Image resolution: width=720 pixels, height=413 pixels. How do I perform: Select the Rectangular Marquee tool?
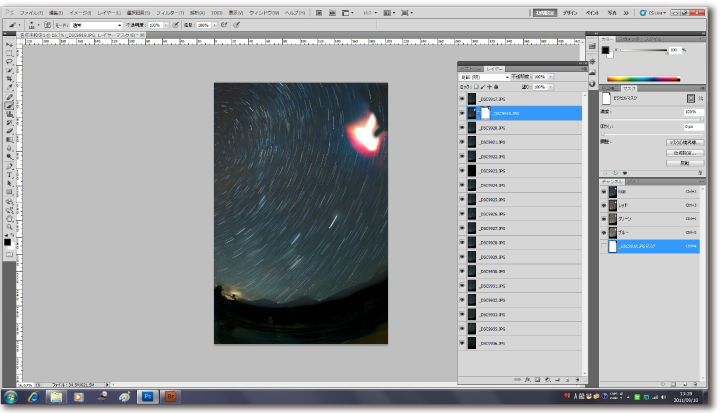pos(10,54)
